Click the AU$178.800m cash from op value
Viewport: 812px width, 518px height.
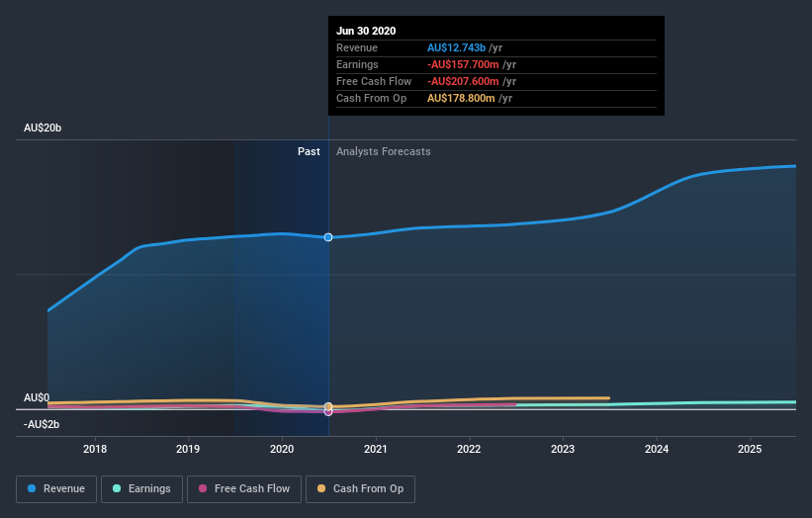[461, 98]
